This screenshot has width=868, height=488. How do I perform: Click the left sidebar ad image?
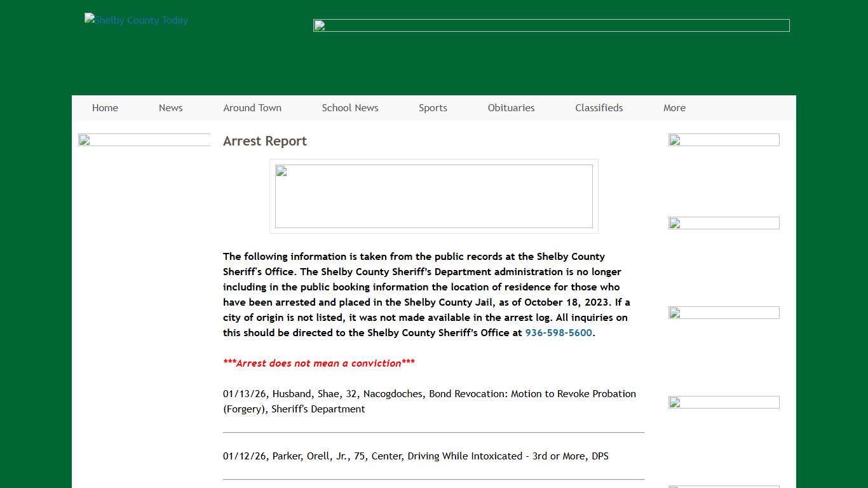point(144,140)
